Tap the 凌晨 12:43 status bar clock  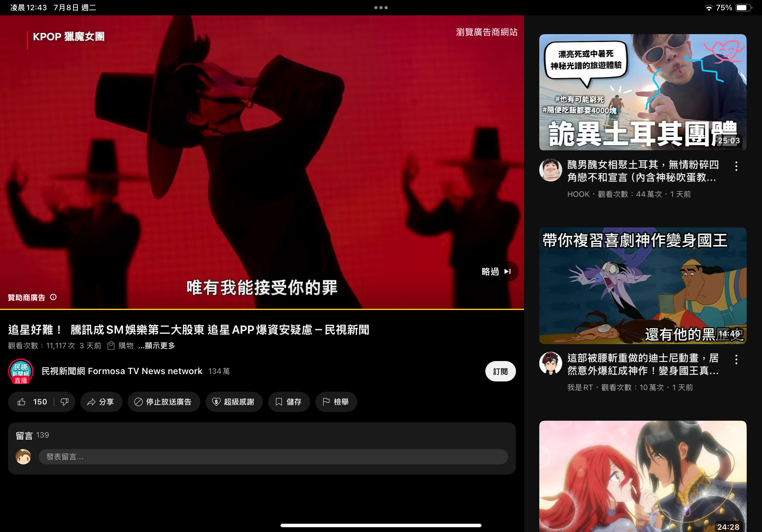(28, 8)
